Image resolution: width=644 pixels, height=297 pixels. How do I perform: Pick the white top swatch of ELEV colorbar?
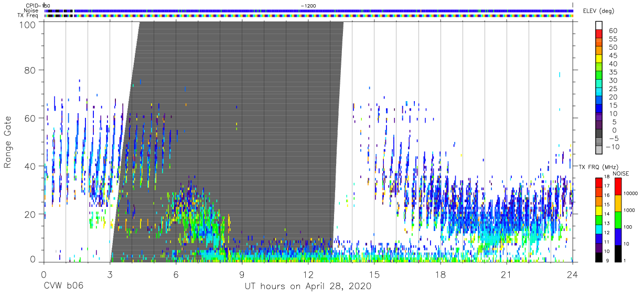[x=599, y=25]
